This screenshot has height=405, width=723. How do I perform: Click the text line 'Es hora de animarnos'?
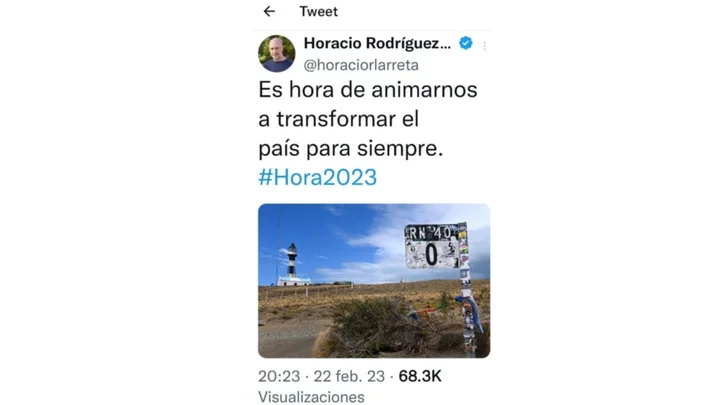368,89
